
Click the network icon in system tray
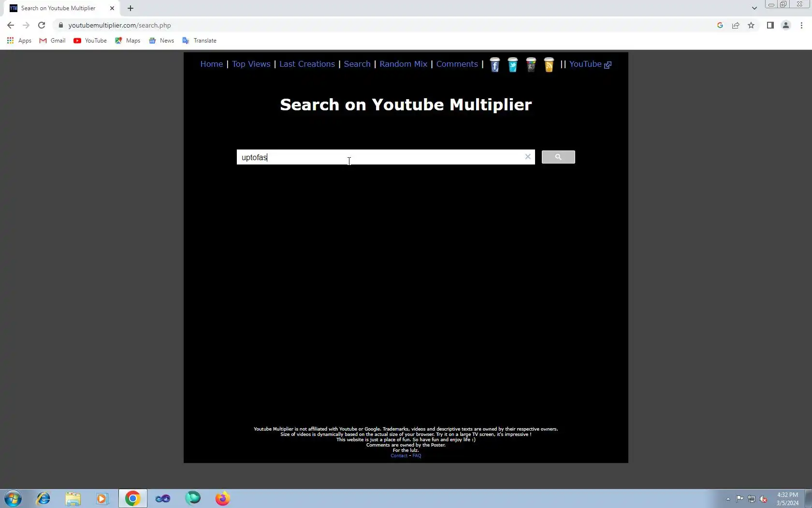[752, 499]
